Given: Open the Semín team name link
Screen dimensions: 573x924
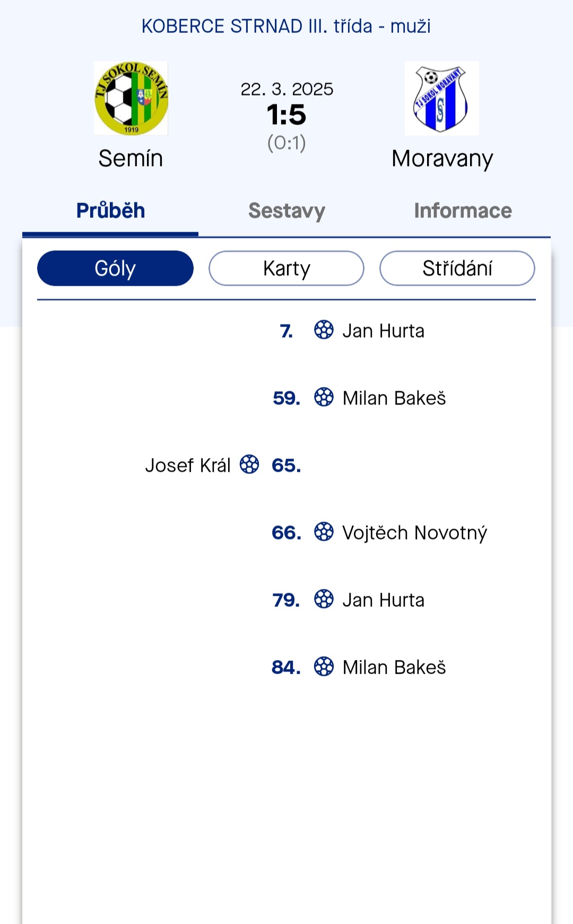Looking at the screenshot, I should [x=131, y=159].
